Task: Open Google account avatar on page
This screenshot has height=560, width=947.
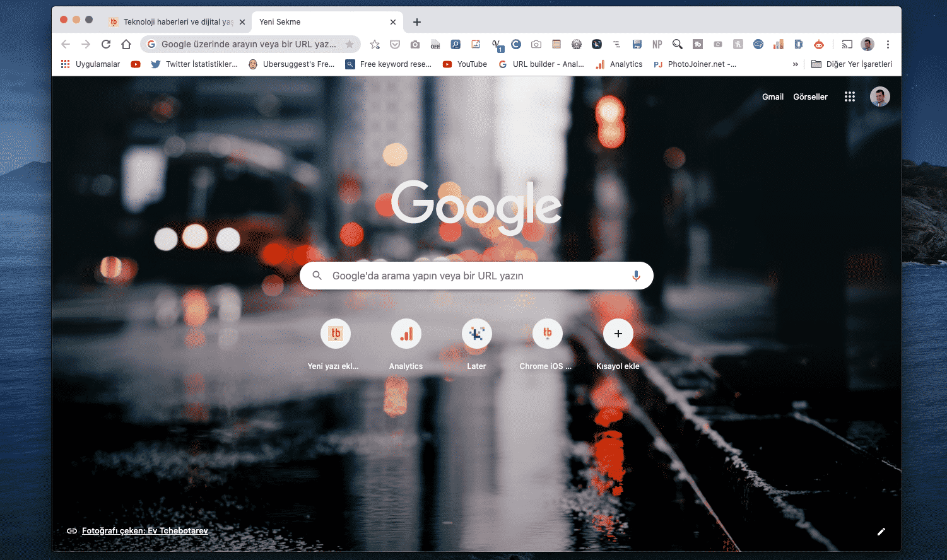Action: (880, 96)
